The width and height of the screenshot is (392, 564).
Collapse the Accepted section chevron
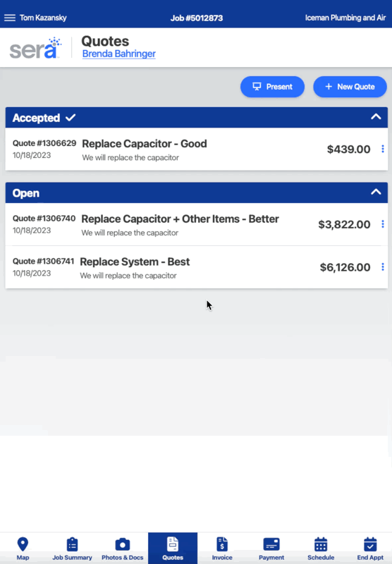376,116
